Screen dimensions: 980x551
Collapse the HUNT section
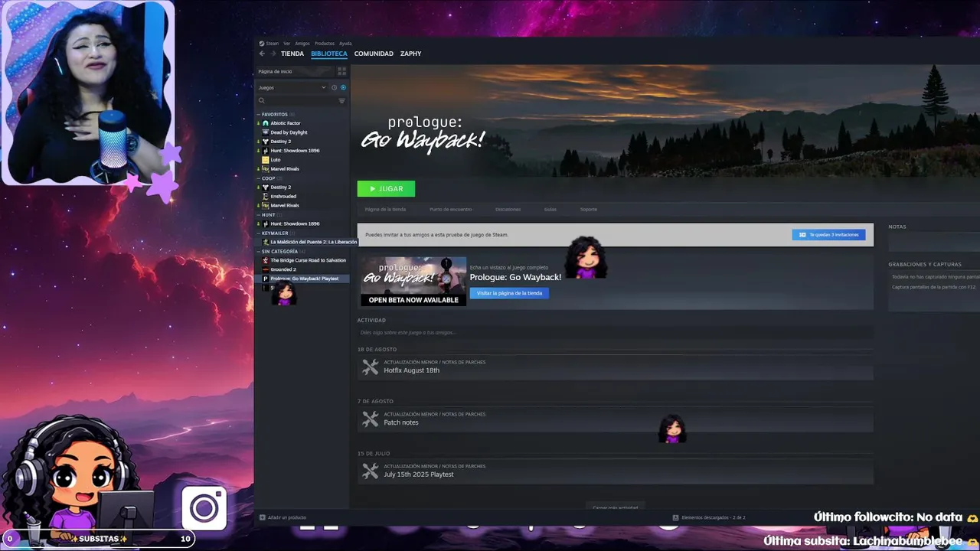259,215
